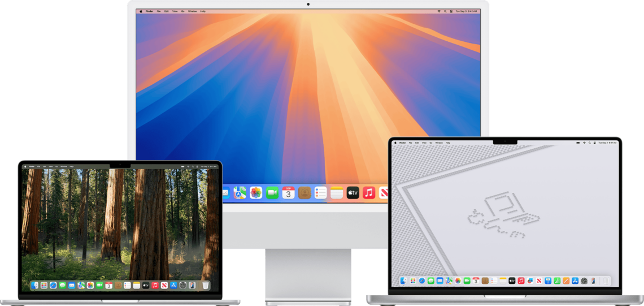Click Spotlight search icon on iMac menu bar

[x=446, y=11]
